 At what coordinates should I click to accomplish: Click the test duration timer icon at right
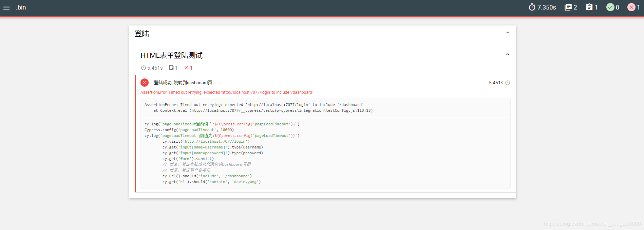tap(508, 83)
